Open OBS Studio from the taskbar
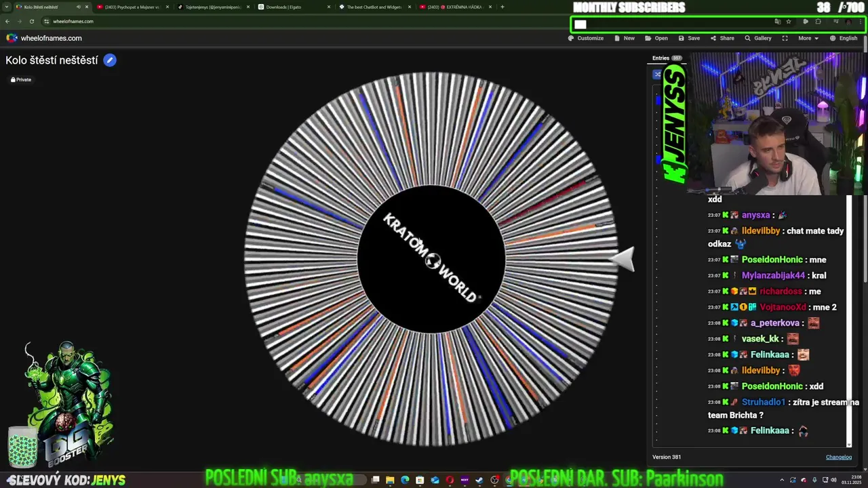 tap(494, 480)
